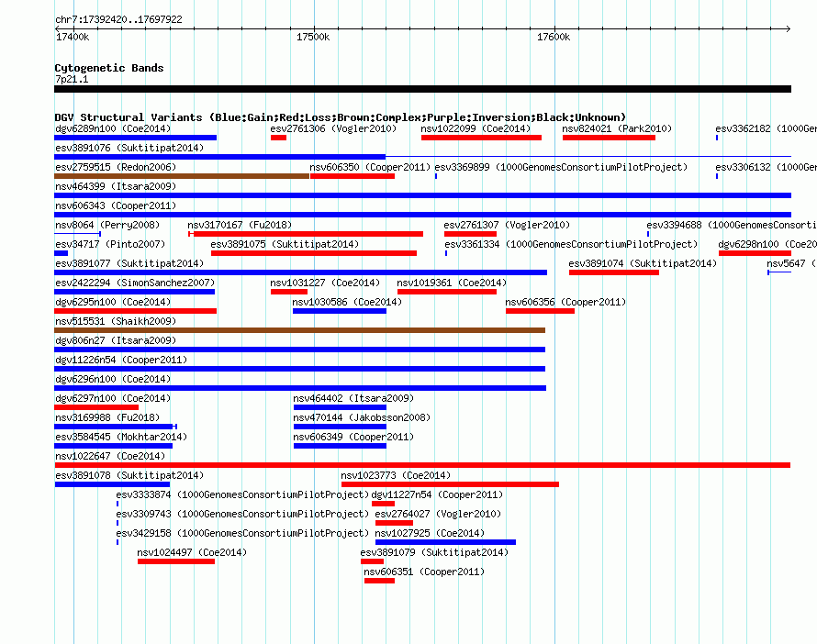
Task: Select esv2422294 (SimonSanchez2007) label
Action: 135,283
